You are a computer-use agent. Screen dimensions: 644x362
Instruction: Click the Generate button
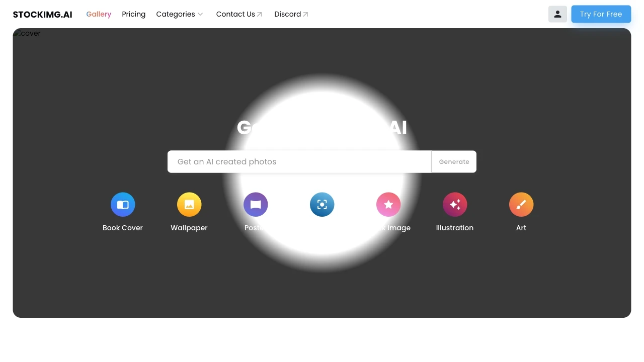click(453, 161)
